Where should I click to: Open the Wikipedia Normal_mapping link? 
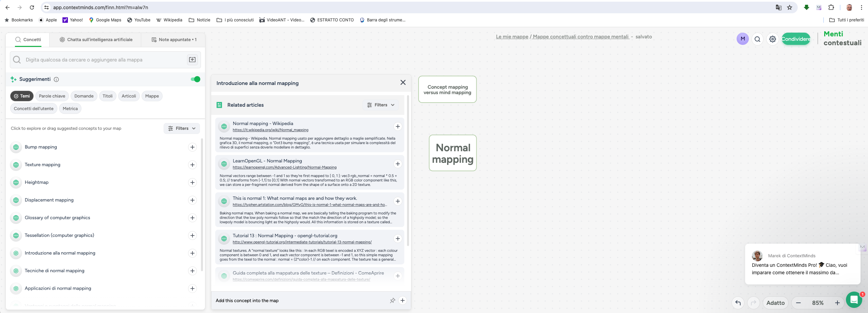pyautogui.click(x=270, y=130)
